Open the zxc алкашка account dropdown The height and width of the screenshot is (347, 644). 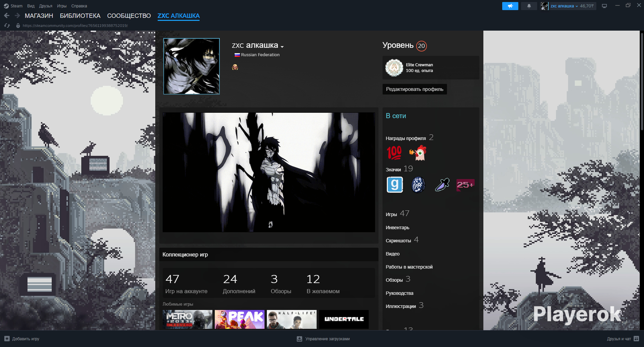[x=564, y=6]
